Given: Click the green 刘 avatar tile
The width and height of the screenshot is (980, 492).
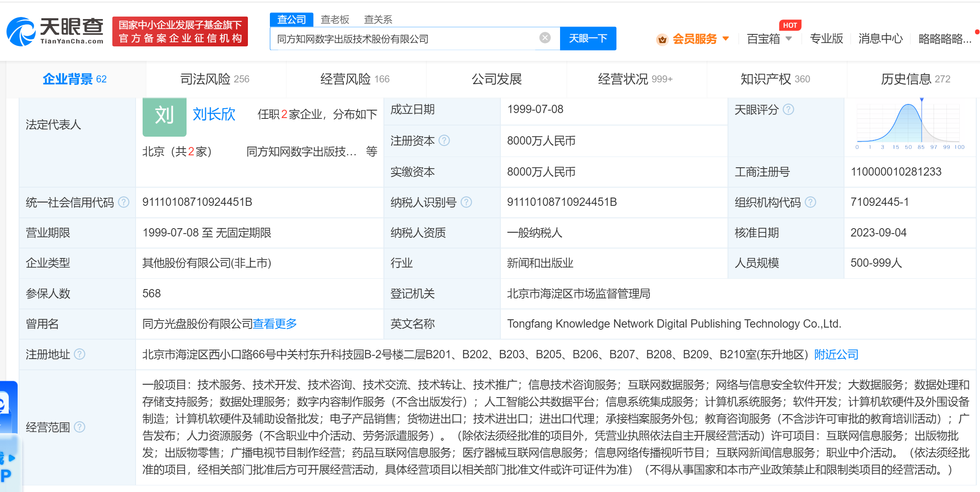Looking at the screenshot, I should pyautogui.click(x=164, y=117).
